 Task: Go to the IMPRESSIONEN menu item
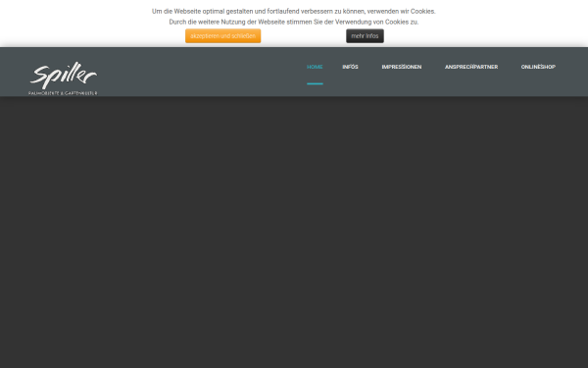pos(402,67)
